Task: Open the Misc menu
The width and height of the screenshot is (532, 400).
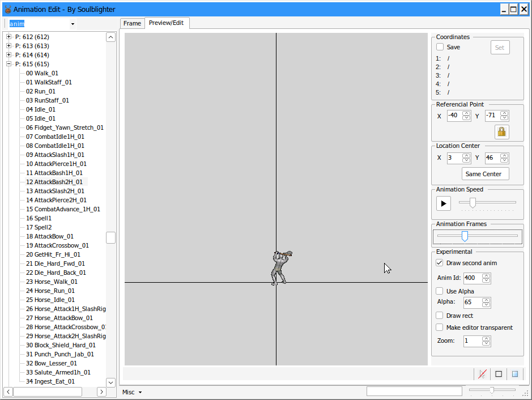Action: [x=131, y=392]
